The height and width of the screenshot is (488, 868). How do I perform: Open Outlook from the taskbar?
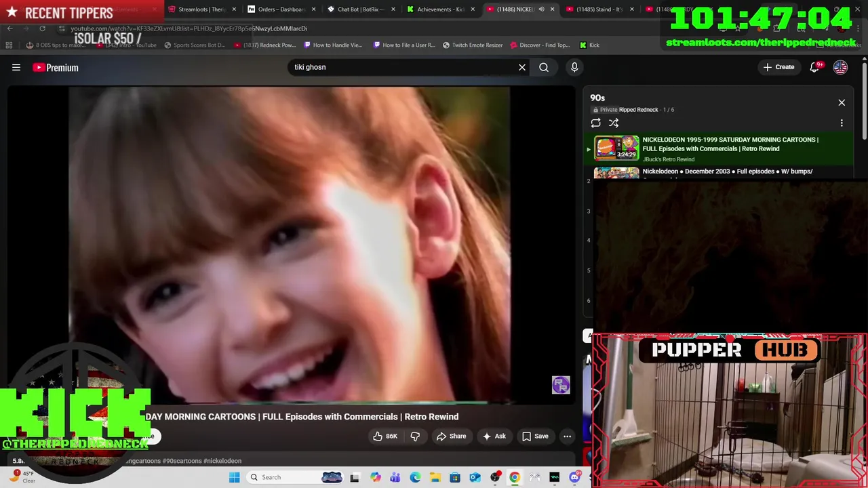pos(475,478)
